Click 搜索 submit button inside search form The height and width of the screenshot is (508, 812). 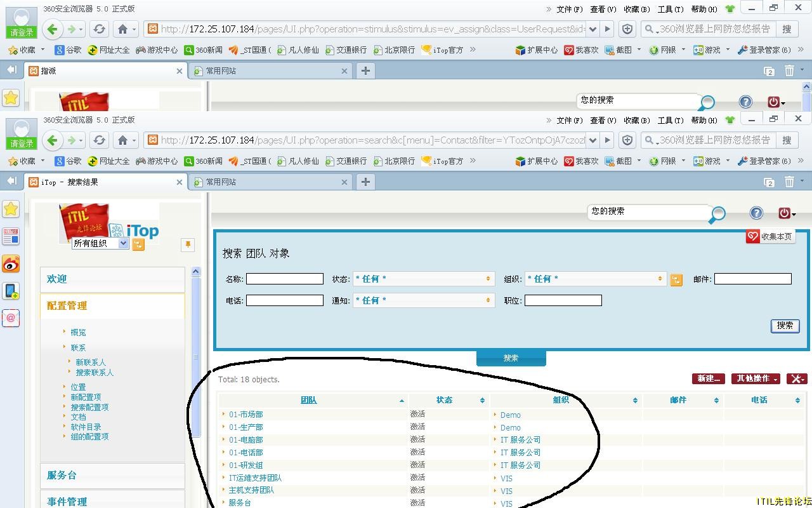[x=785, y=325]
